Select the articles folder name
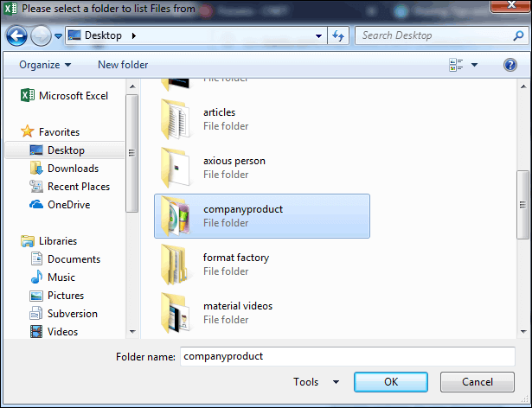Image resolution: width=532 pixels, height=408 pixels. tap(219, 112)
